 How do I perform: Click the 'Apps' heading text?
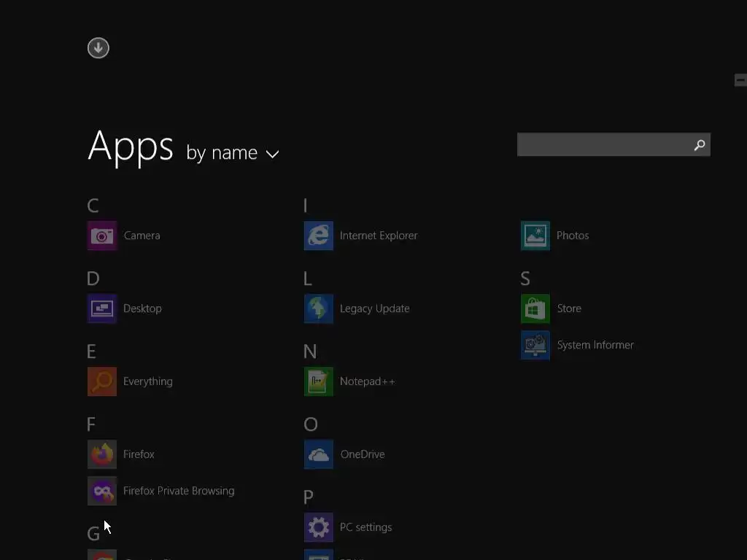tap(131, 147)
